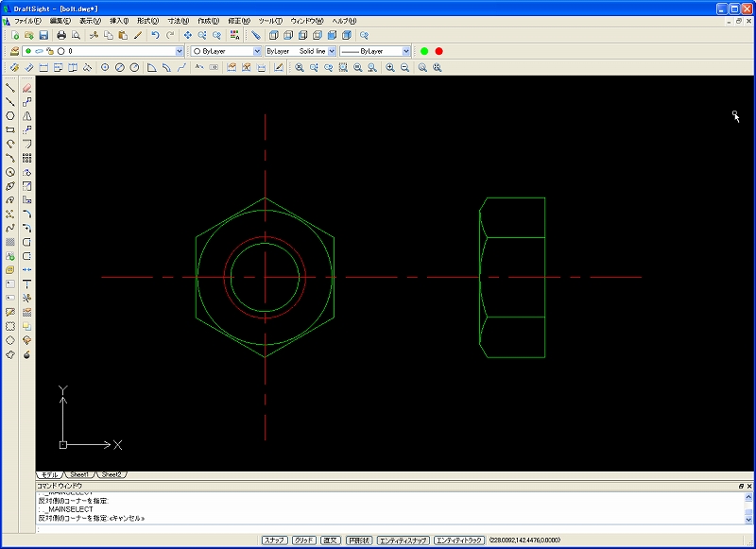This screenshot has width=756, height=549.
Task: Click the Angular dimension icon
Action: tap(151, 67)
